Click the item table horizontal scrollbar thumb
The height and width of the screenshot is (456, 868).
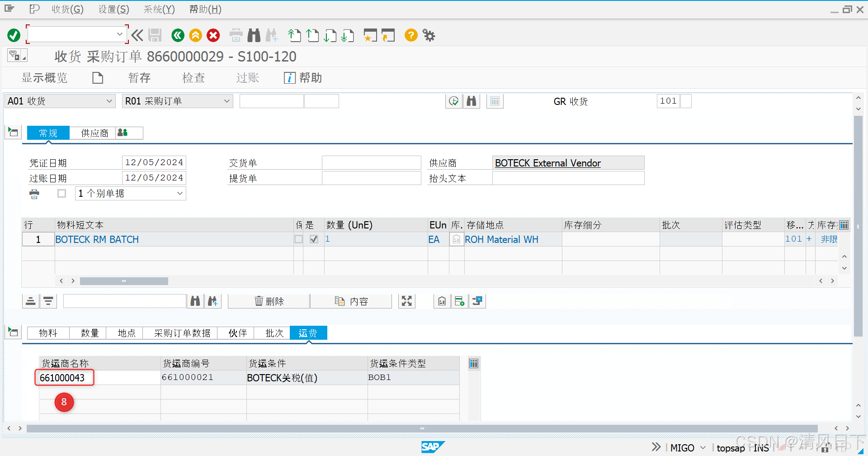click(124, 281)
